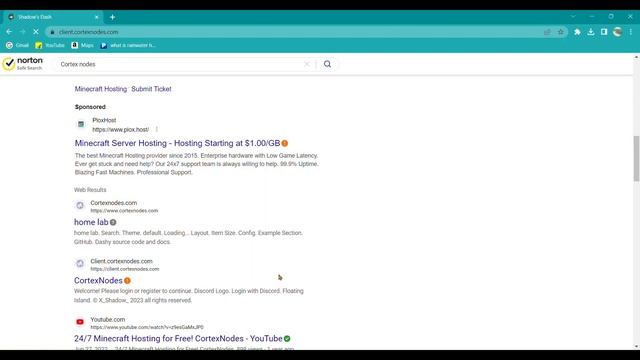
Task: Open the Submit Ticket sitelink
Action: click(x=151, y=89)
